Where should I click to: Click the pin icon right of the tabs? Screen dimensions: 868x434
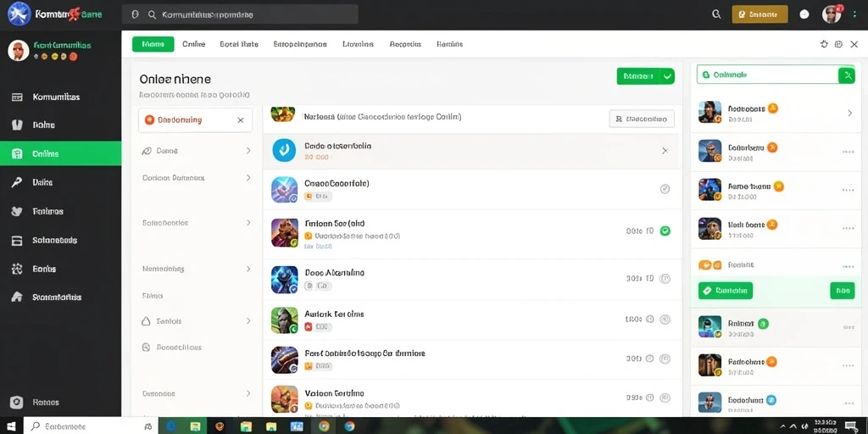tap(824, 44)
